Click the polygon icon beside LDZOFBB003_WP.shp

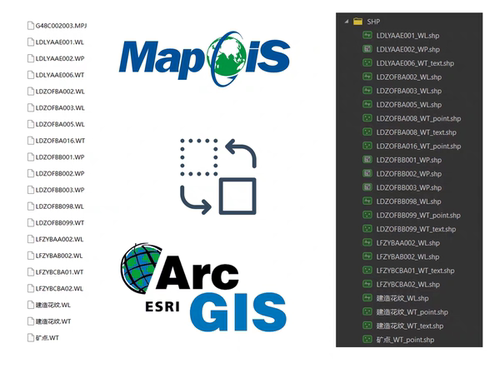point(367,187)
